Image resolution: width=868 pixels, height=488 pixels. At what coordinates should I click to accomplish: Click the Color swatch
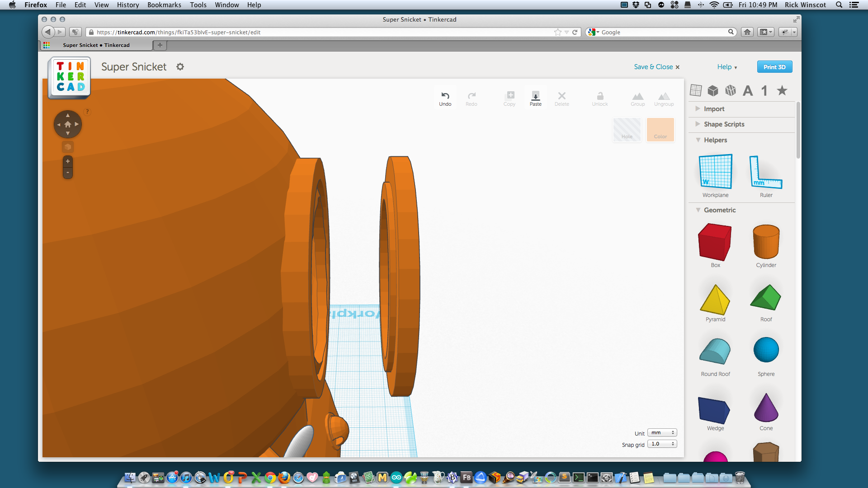point(660,130)
